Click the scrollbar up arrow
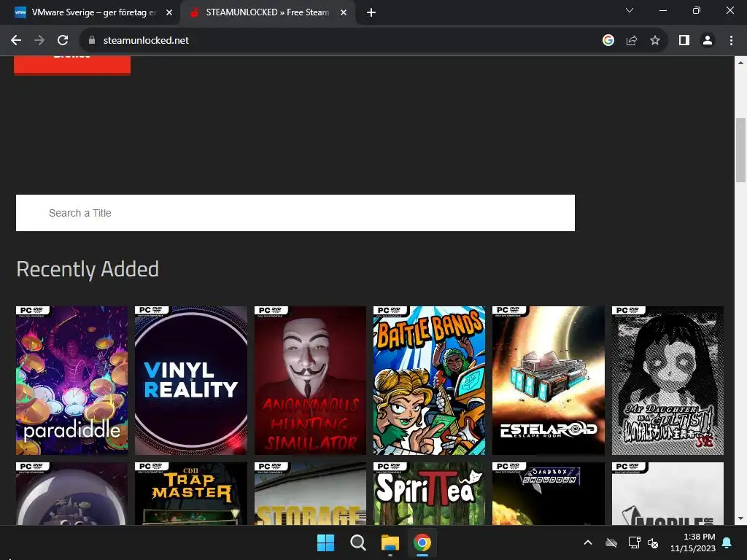Screen dimensions: 747x560 tap(740, 63)
